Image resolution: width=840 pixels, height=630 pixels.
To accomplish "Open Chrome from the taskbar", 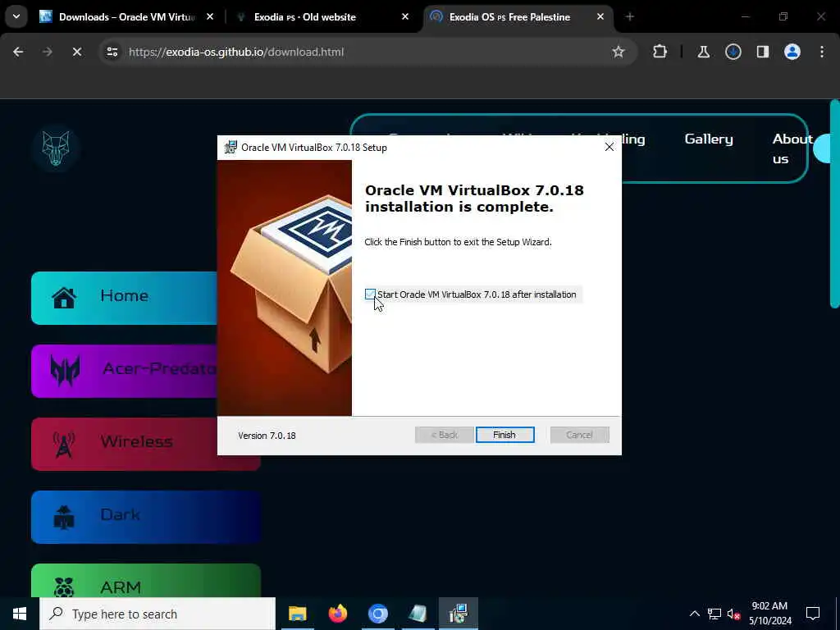I will (x=377, y=614).
